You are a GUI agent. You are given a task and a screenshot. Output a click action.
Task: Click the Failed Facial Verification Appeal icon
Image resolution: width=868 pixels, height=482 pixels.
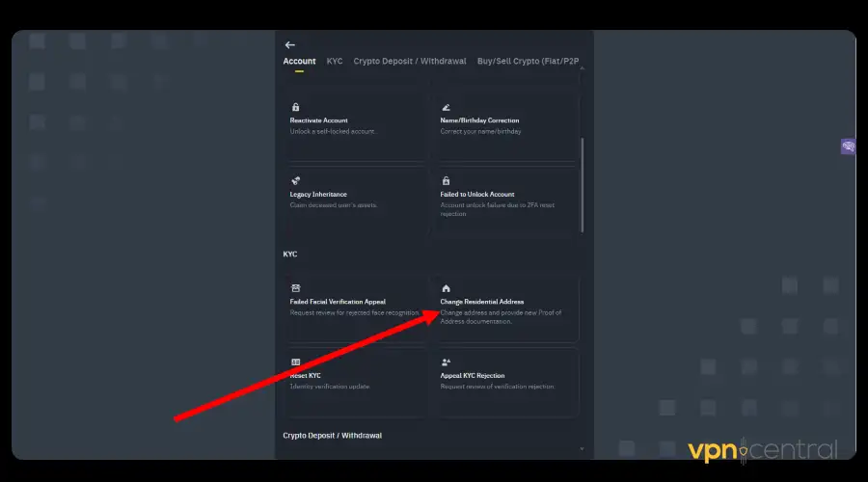click(295, 288)
